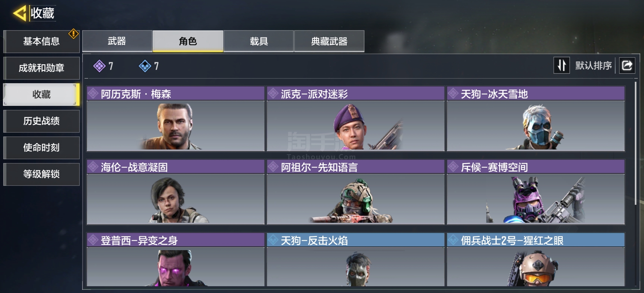
Task: Select the 阿历克斯·梅森 character card
Action: pos(176,119)
